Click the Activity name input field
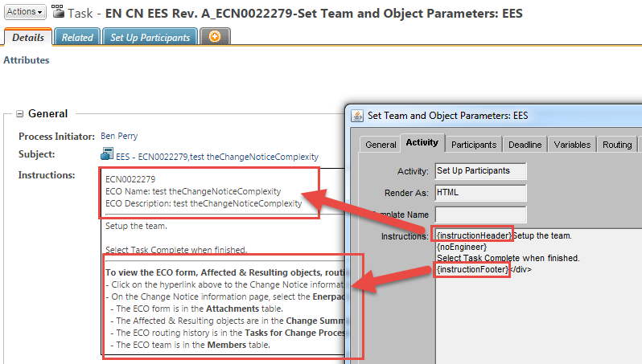The image size is (642, 364). pyautogui.click(x=480, y=171)
